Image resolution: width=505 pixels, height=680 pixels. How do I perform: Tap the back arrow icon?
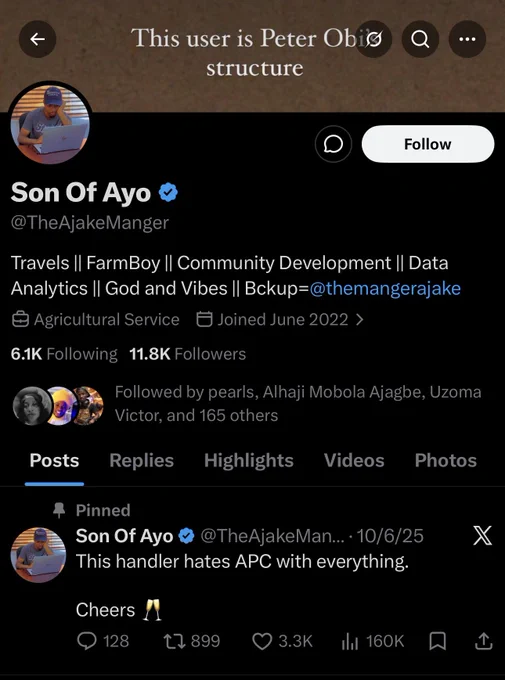pos(37,39)
